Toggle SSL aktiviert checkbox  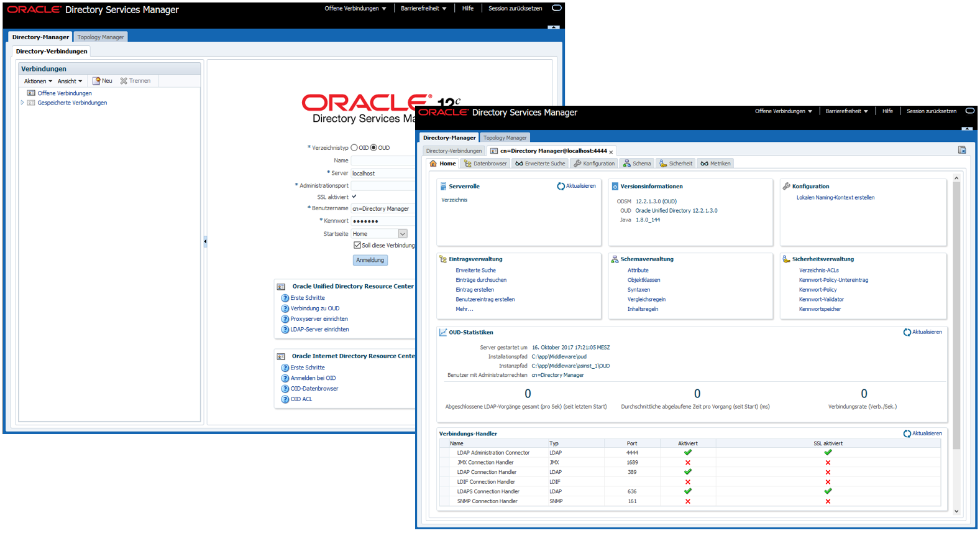pos(354,197)
